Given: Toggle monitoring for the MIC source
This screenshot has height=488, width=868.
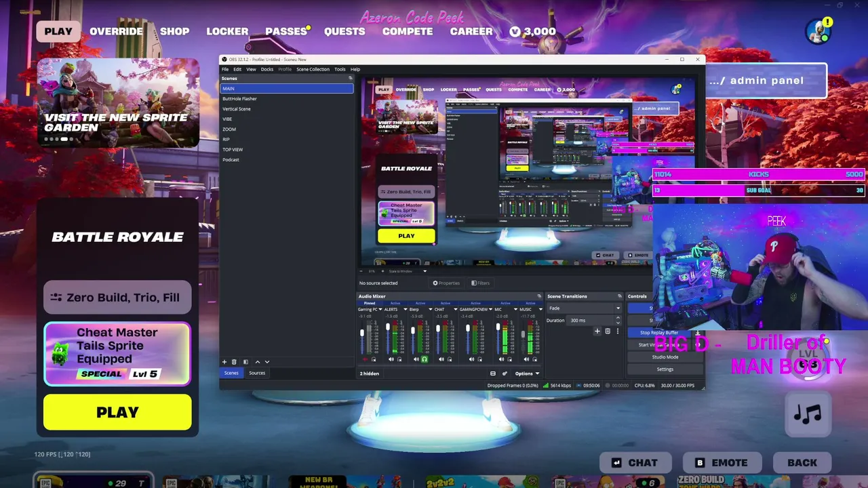Looking at the screenshot, I should pos(509,359).
